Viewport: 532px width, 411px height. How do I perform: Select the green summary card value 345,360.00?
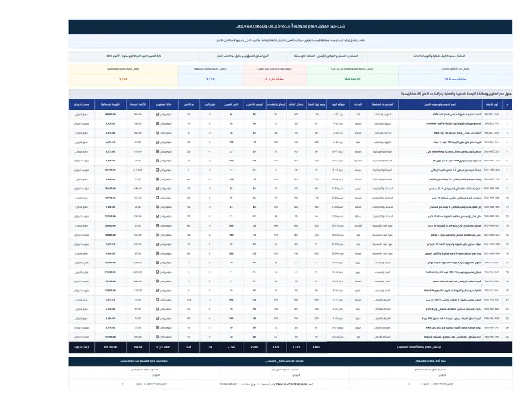click(x=352, y=79)
